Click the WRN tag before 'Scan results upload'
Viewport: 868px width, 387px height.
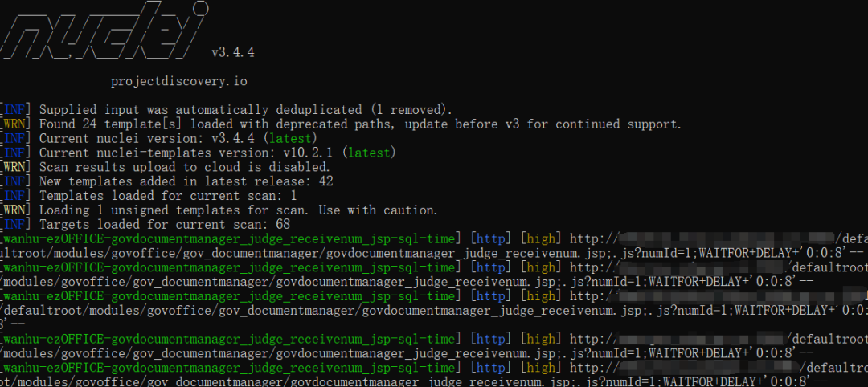coord(16,167)
